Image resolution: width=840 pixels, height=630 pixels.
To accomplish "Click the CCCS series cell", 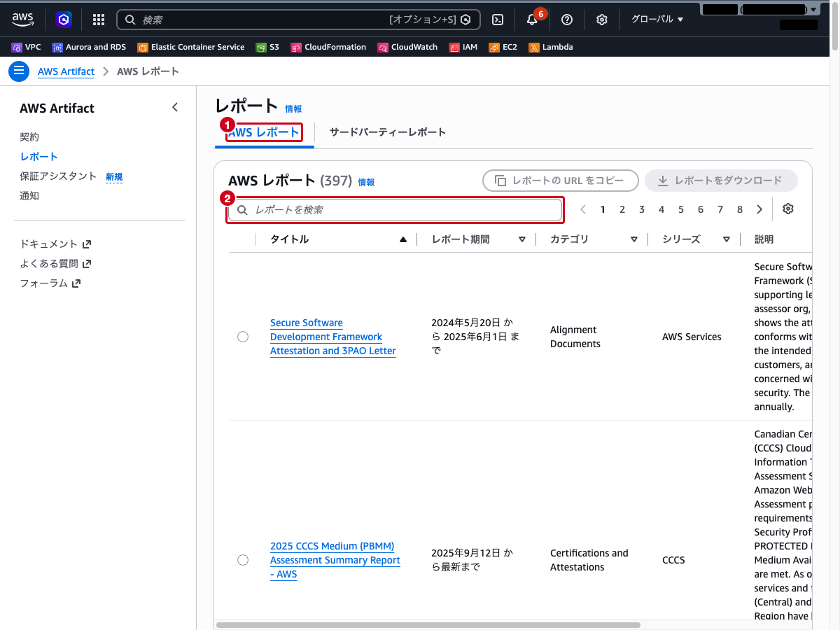I will 673,560.
